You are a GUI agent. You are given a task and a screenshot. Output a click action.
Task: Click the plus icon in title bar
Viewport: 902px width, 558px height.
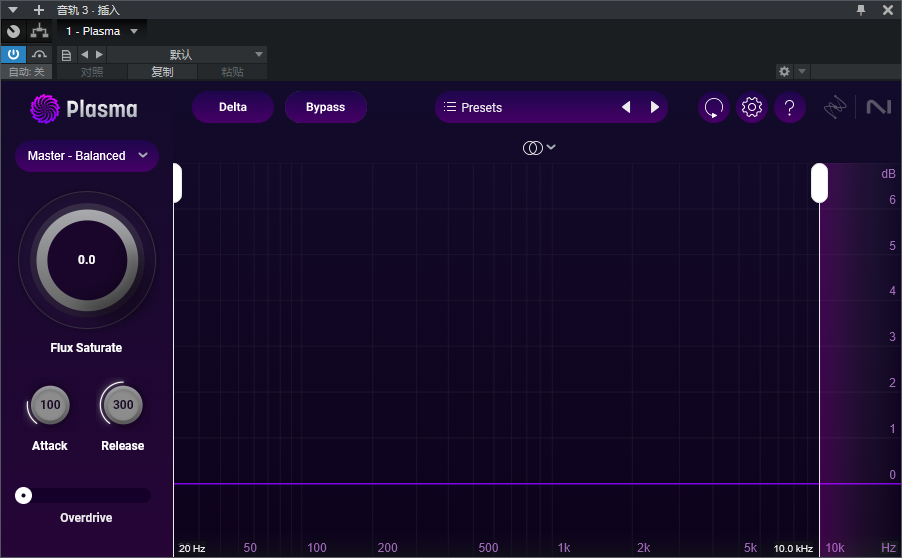[x=39, y=10]
